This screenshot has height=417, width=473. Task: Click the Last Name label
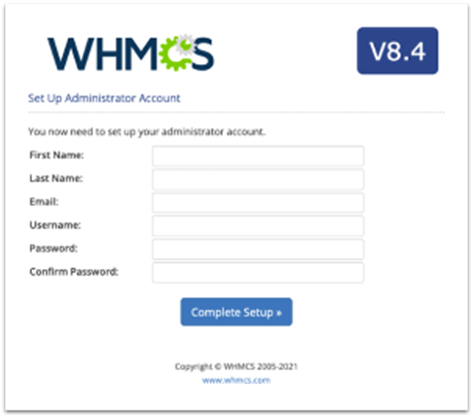[56, 178]
